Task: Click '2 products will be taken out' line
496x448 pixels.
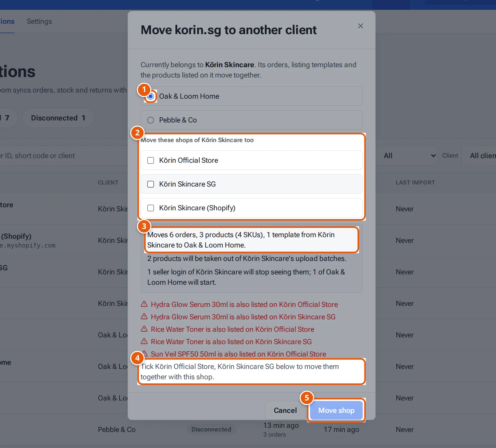Action: coord(247,258)
